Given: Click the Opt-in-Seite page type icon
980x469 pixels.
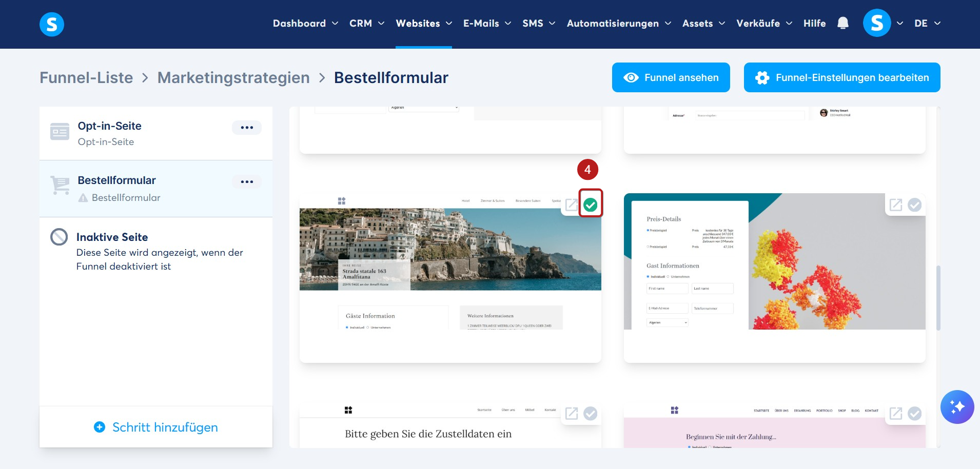Looking at the screenshot, I should pos(60,132).
